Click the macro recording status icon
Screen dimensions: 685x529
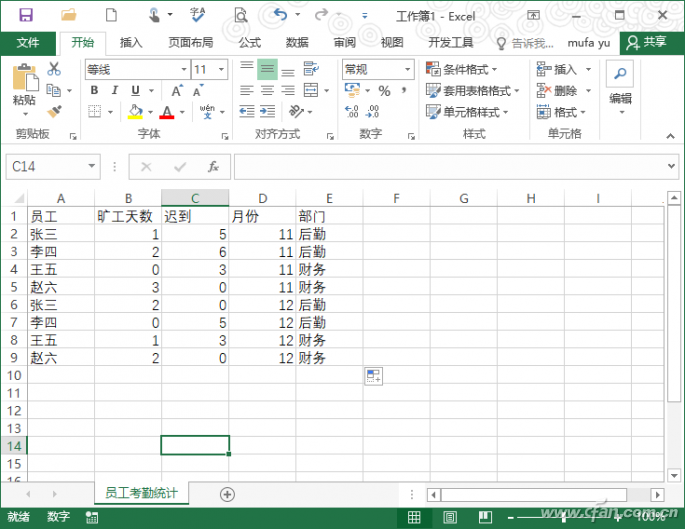(92, 518)
